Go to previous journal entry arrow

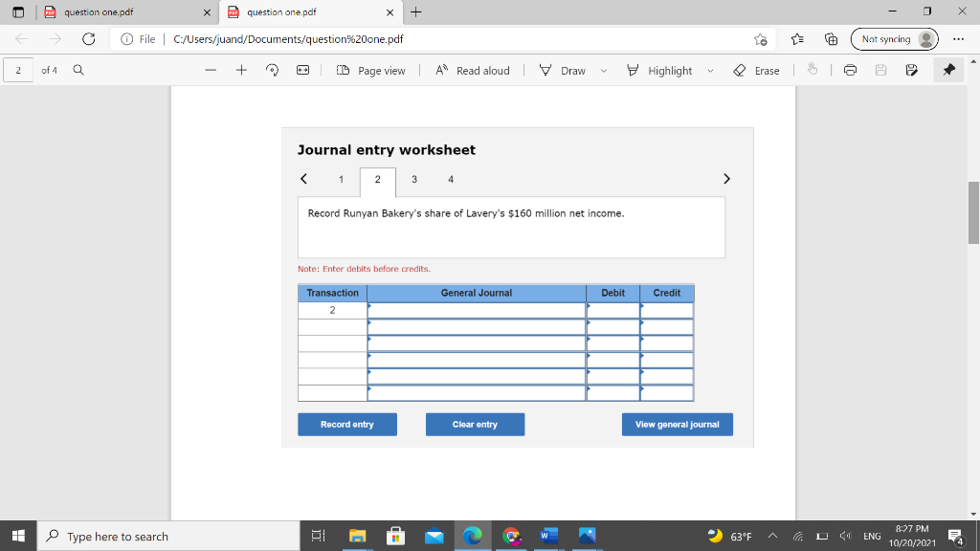[x=303, y=179]
